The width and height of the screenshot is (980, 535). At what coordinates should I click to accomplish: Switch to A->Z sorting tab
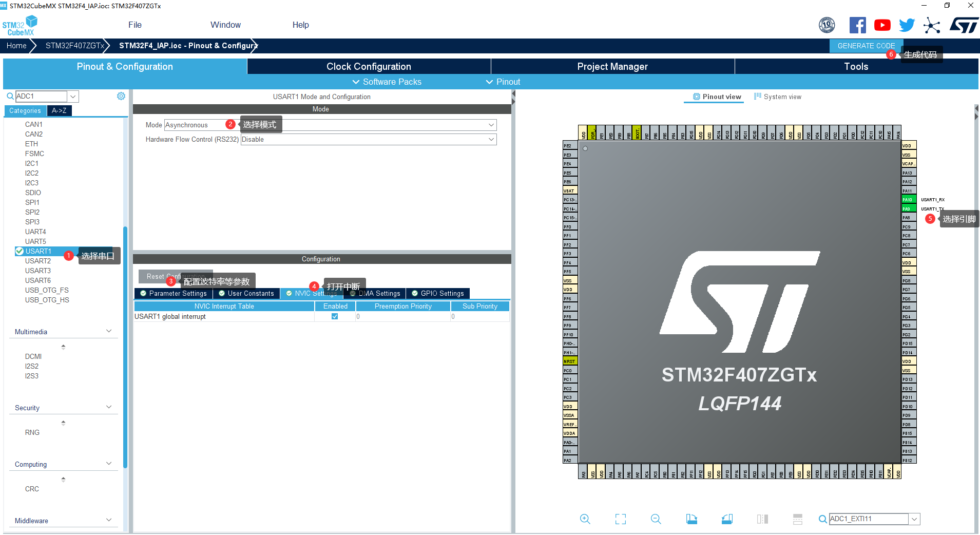59,110
